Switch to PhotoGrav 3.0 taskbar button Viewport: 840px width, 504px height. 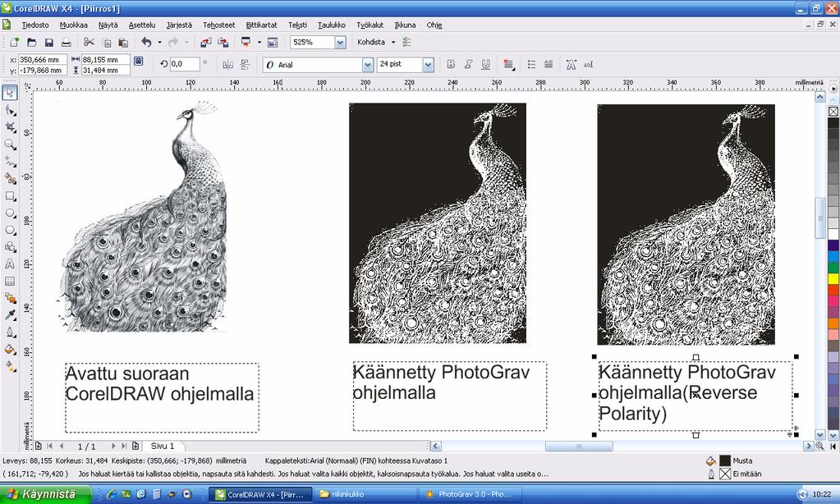(470, 494)
